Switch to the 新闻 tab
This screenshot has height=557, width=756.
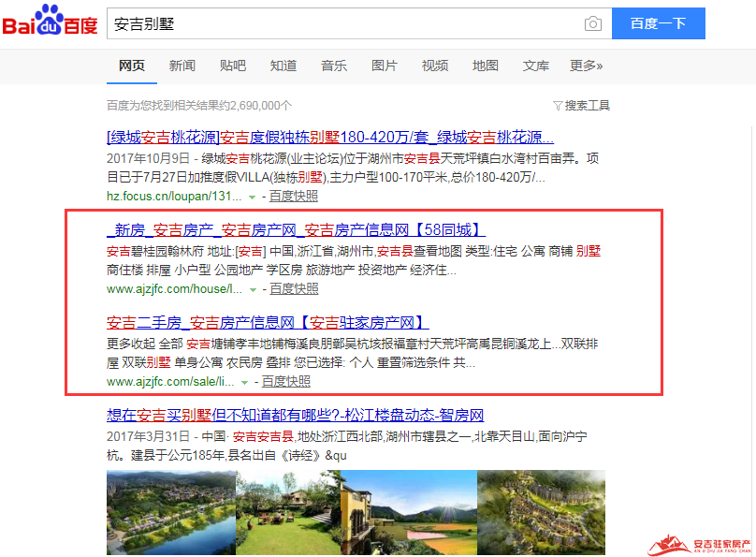point(182,66)
